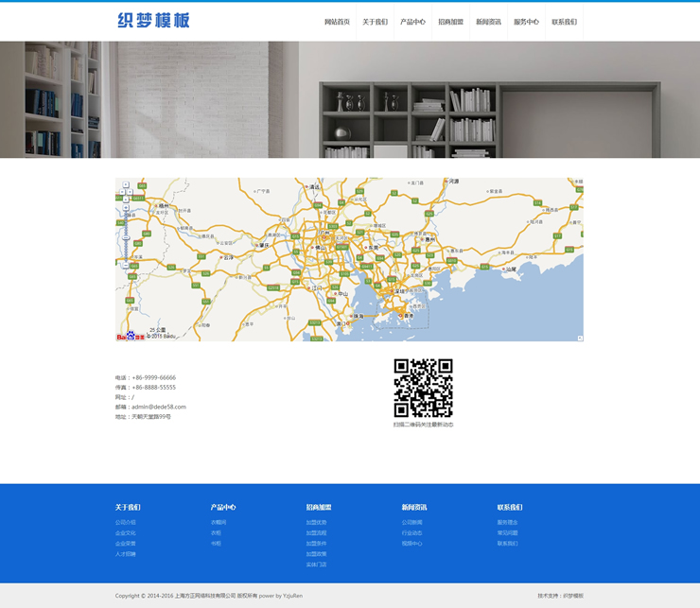Image resolution: width=700 pixels, height=608 pixels.
Task: Click the map zoom level slider track
Action: 126,246
